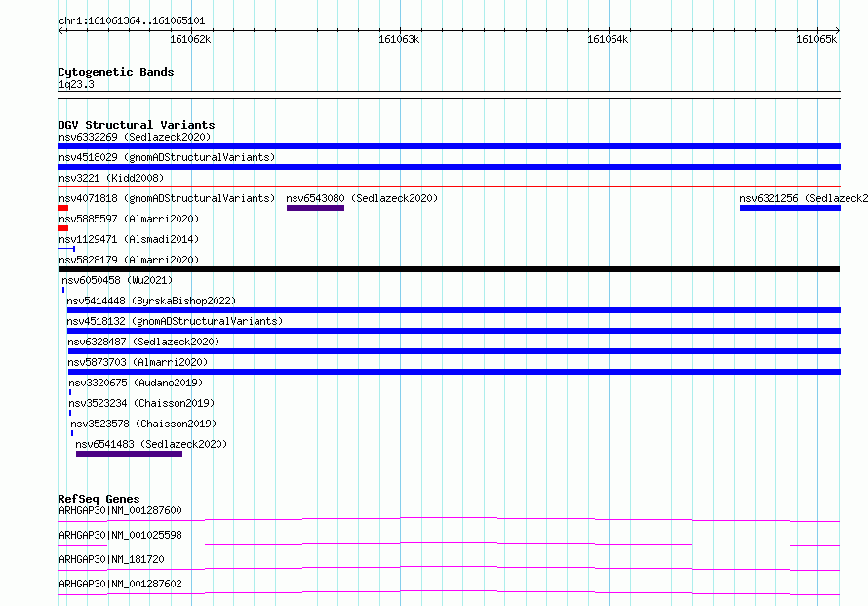Click the black bar under nsv5828179
This screenshot has height=606, width=868.
(x=449, y=269)
